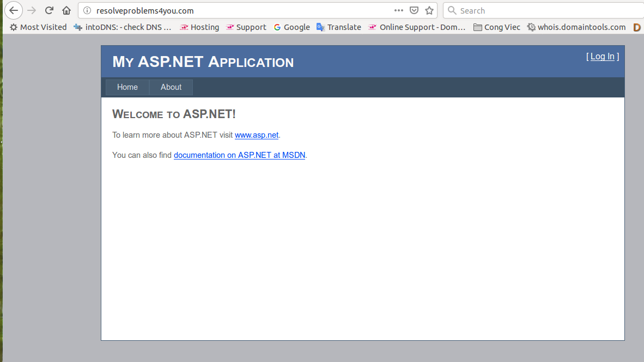The width and height of the screenshot is (644, 362).
Task: Open the whois.domaintools.com bookmark
Action: 576,27
